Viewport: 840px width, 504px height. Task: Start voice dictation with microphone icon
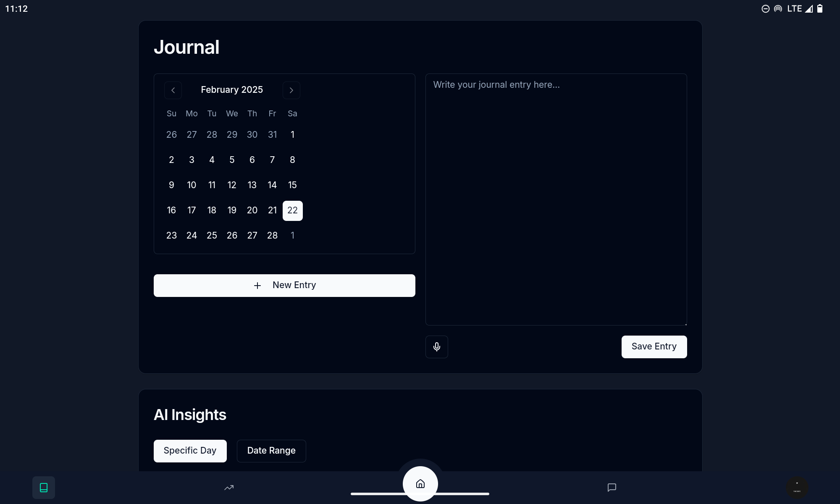tap(436, 346)
